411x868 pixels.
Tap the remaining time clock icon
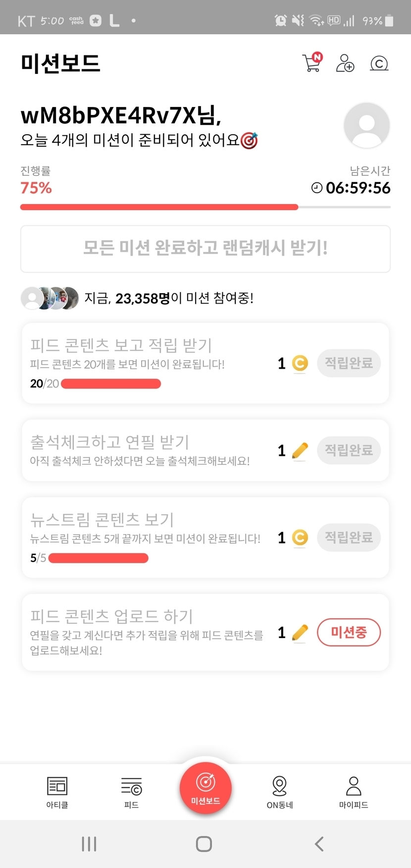click(317, 188)
